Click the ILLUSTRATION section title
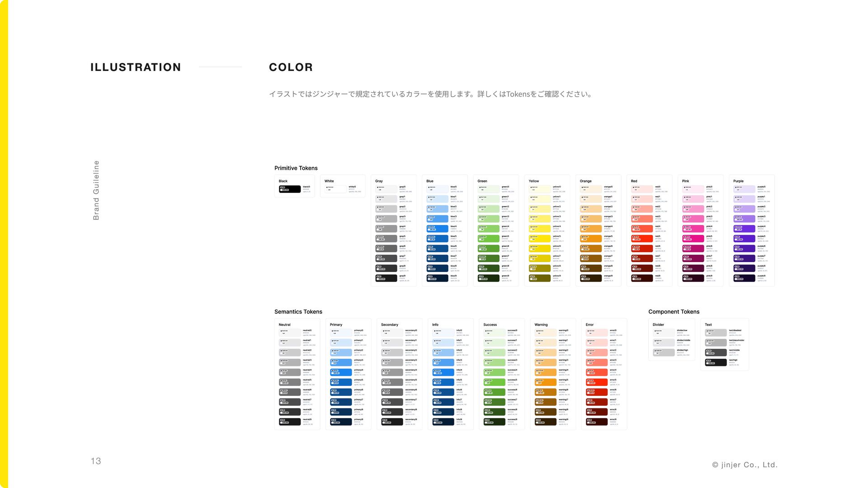Image resolution: width=868 pixels, height=488 pixels. 136,67
